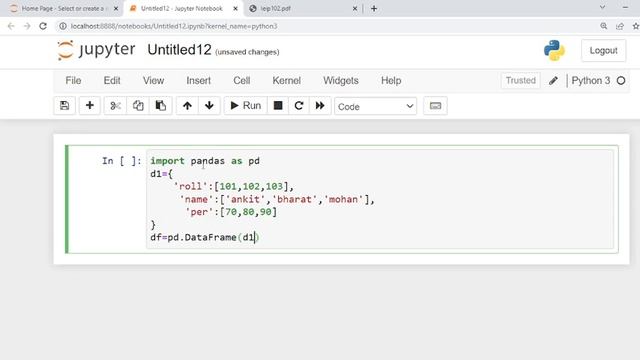The image size is (640, 360).
Task: Open the Insert menu
Action: coord(198,80)
